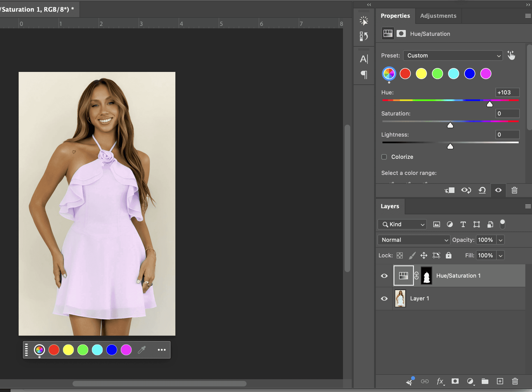
Task: Click the Lightness slider handle
Action: pos(450,146)
